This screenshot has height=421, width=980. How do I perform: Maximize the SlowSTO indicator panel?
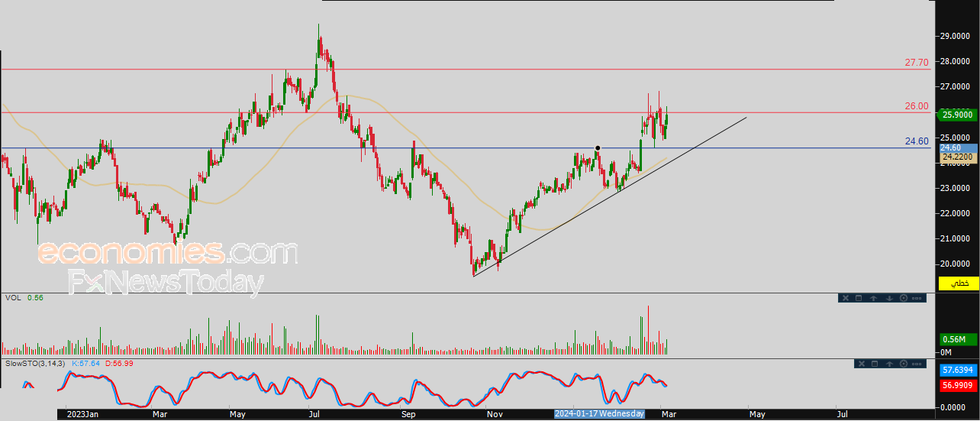875,364
